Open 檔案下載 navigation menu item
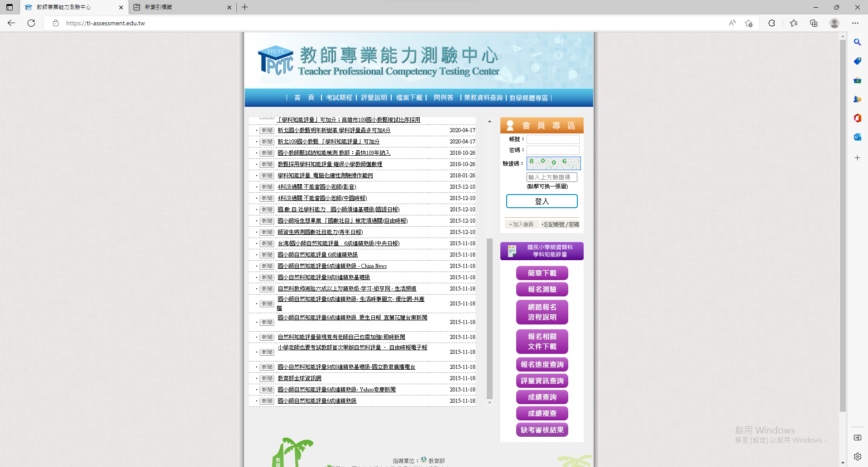Viewport: 868px width, 467px height. [x=409, y=98]
